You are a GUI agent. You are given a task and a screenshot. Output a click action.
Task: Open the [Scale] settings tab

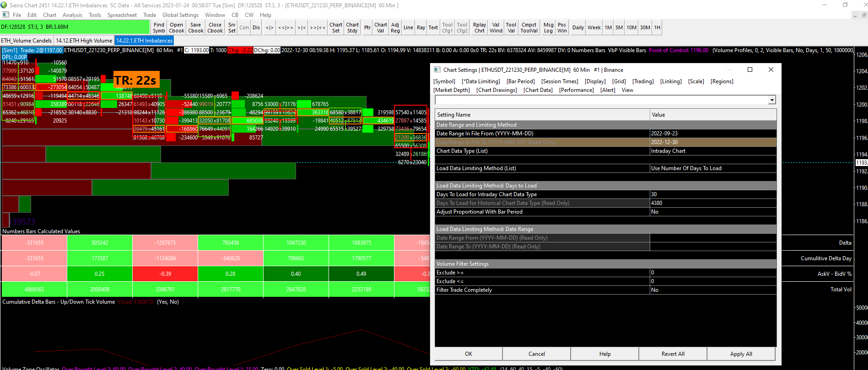[x=696, y=81]
